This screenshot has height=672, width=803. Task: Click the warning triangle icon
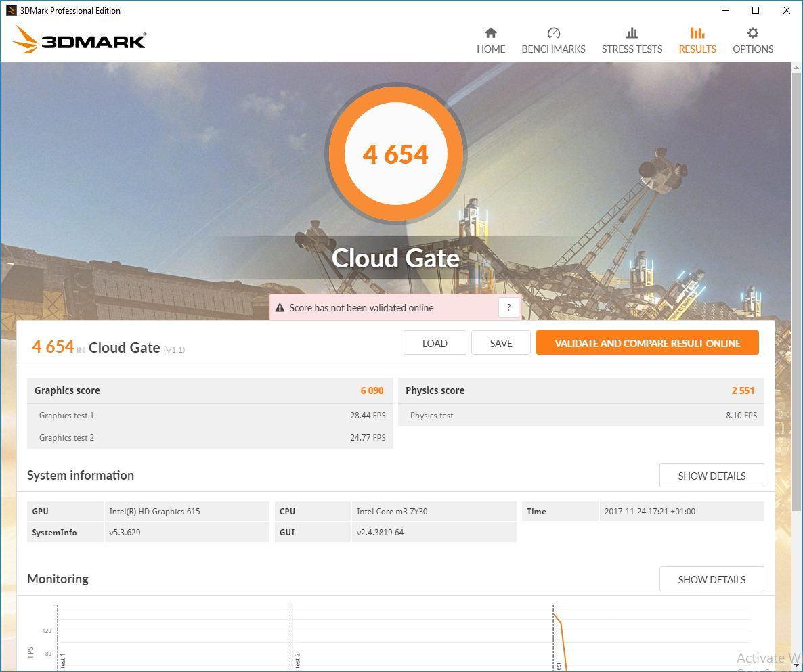click(x=280, y=308)
